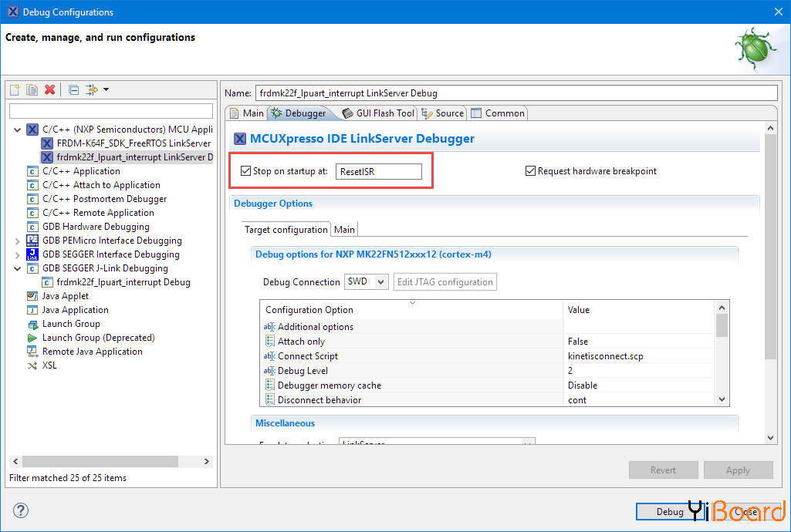Open the Debug Connection SWD dropdown
Viewport: 791px width, 532px height.
coord(365,282)
